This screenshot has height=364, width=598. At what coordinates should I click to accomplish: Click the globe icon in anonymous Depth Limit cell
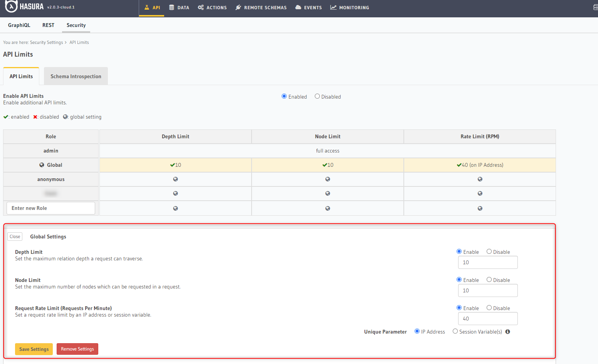click(x=175, y=179)
